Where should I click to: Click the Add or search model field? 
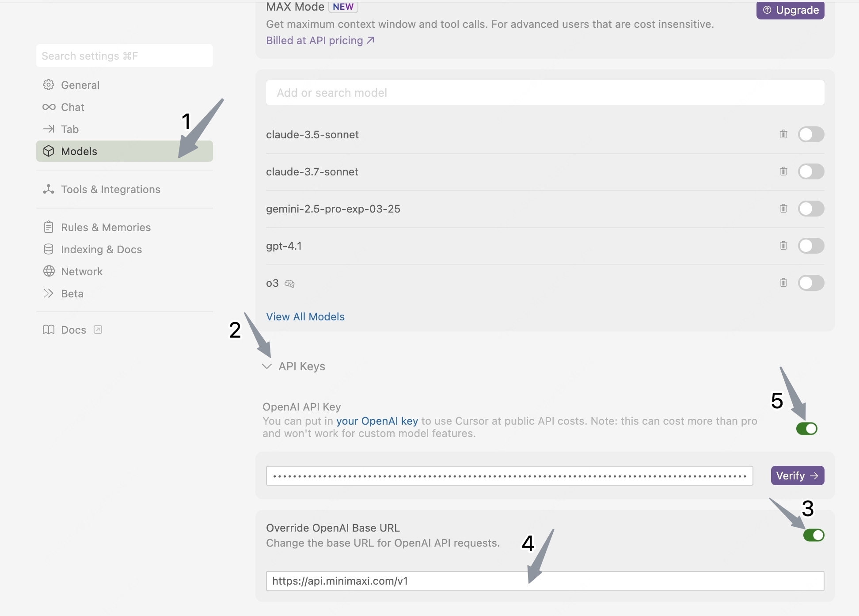click(545, 93)
